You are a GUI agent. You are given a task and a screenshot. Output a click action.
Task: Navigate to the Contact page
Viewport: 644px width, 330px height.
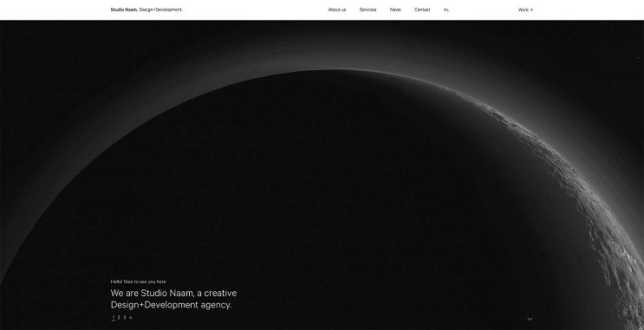click(422, 10)
